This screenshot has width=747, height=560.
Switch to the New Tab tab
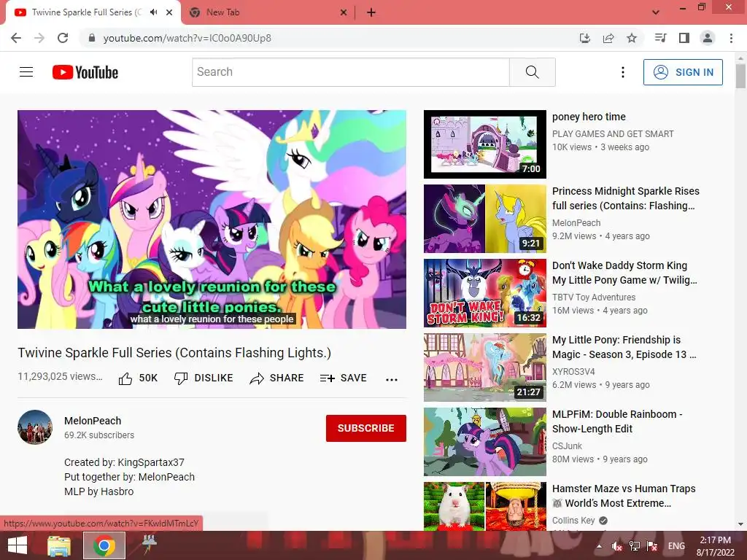tap(268, 12)
